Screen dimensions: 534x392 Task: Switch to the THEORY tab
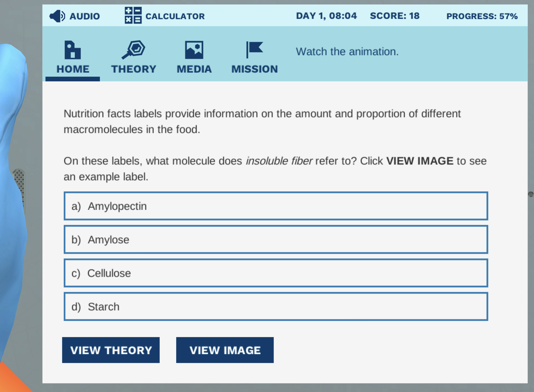[x=133, y=69]
